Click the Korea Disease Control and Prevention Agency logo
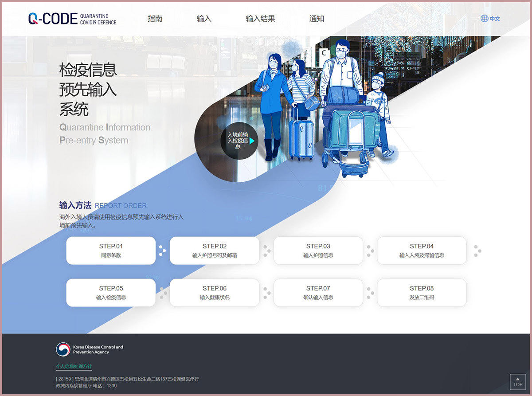Viewport: 532px width, 396px height. (x=90, y=349)
